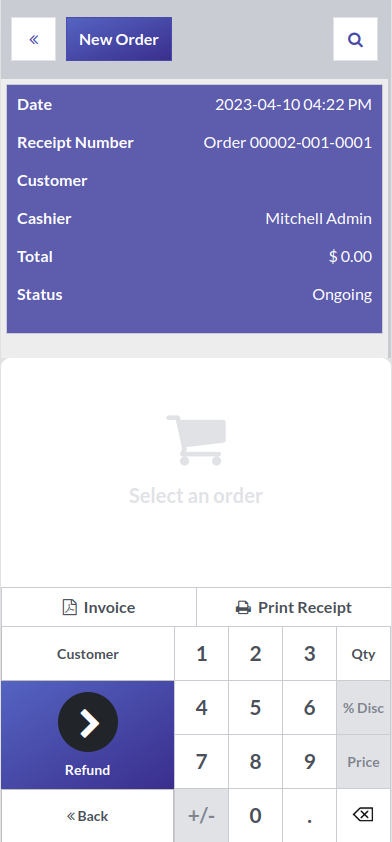Select Price mode on numpad
392x842 pixels.
coord(364,762)
